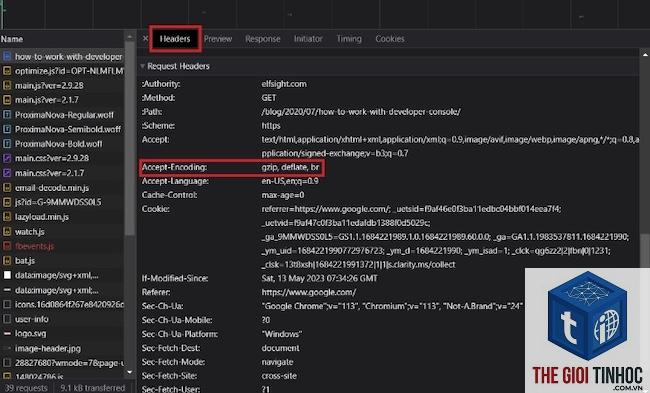Select the how-to-work-with-developer request row
The width and height of the screenshot is (650, 393).
point(62,56)
